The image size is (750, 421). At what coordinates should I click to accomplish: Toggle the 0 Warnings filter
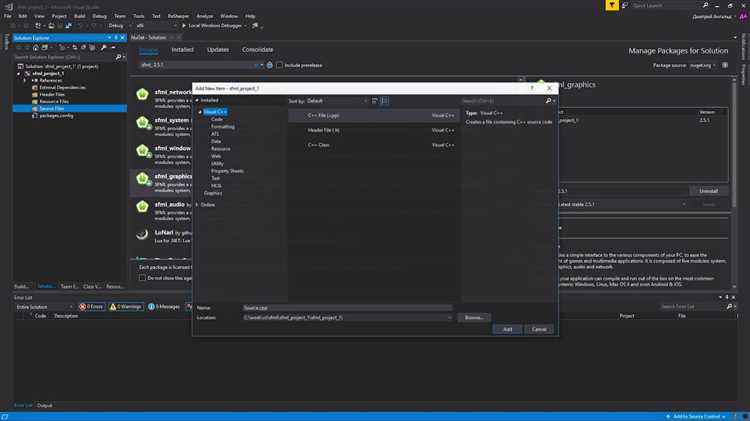[126, 307]
